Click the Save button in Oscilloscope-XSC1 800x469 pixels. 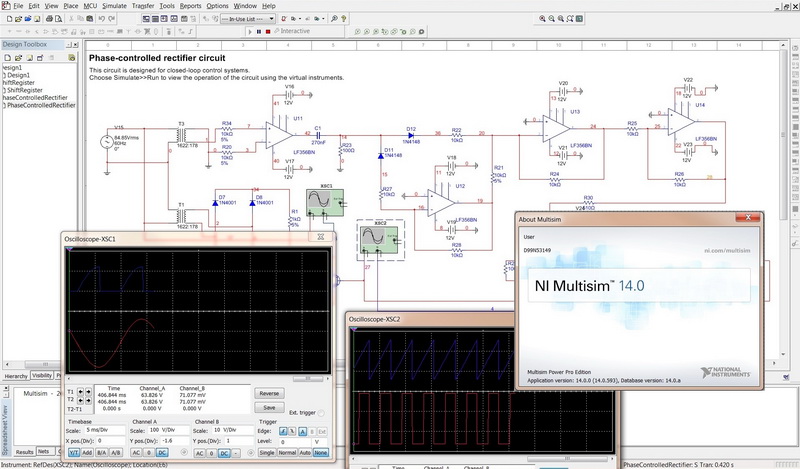tap(269, 407)
